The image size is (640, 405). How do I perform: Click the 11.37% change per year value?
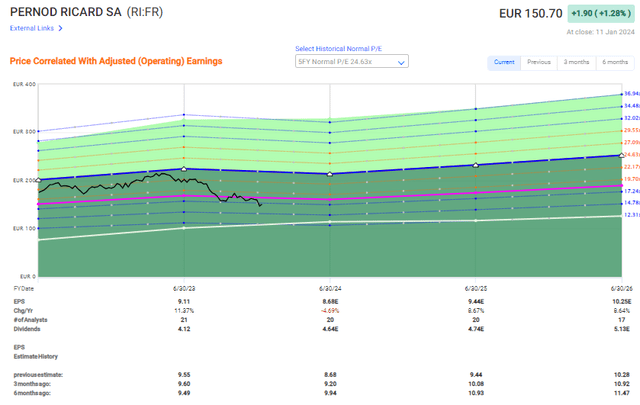(x=184, y=311)
